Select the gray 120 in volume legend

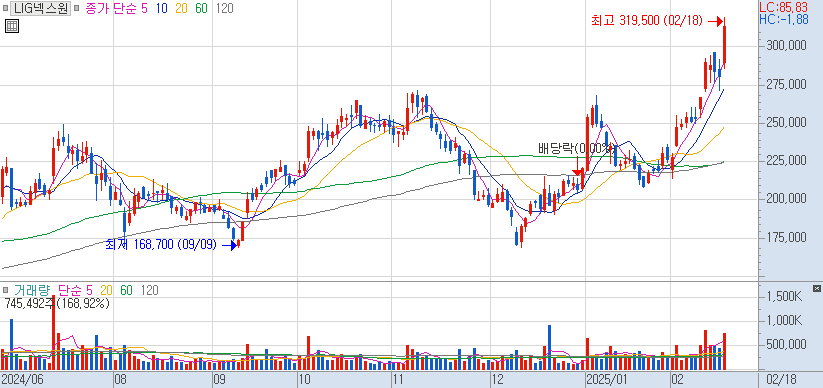(150, 290)
